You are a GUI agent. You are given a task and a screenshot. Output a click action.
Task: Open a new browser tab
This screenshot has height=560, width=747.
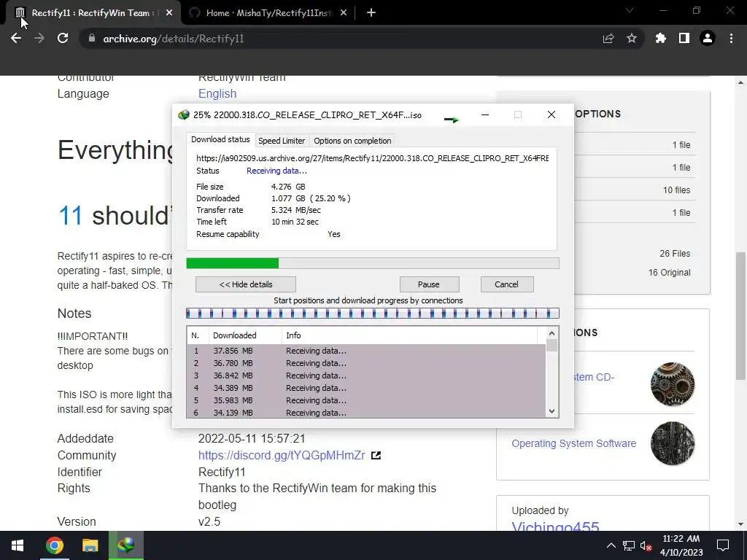tap(371, 13)
